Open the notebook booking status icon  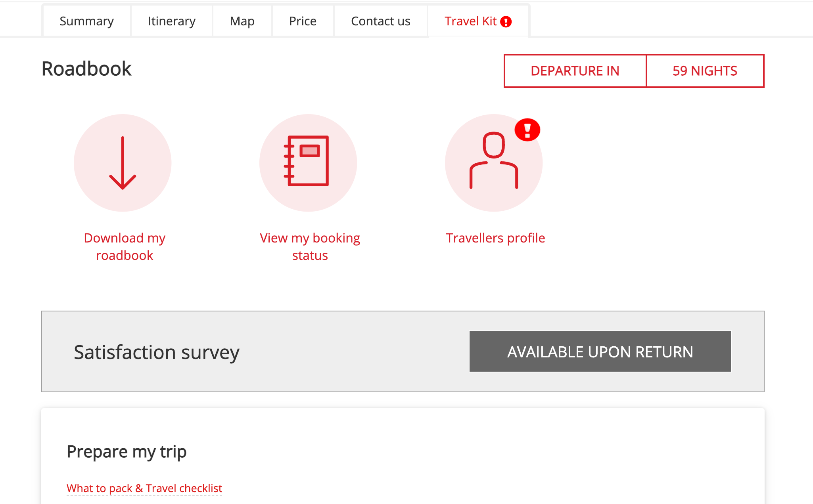click(x=308, y=163)
